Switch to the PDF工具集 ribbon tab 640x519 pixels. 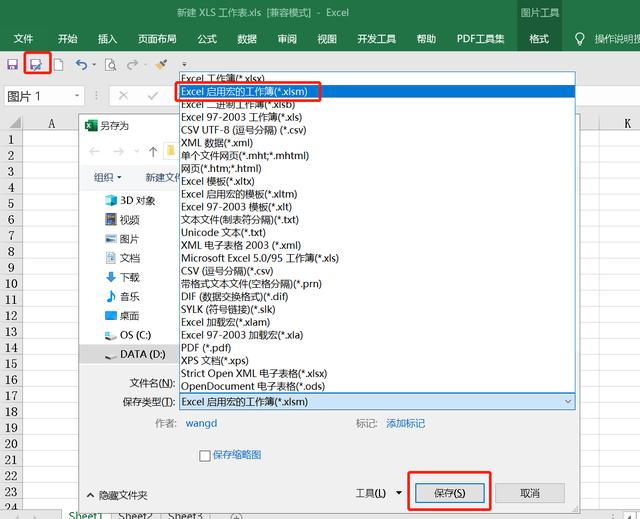(x=480, y=39)
